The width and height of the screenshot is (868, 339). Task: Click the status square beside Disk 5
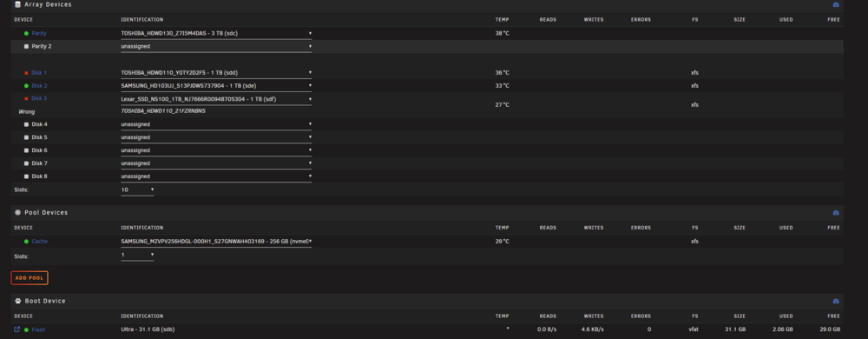tap(26, 137)
